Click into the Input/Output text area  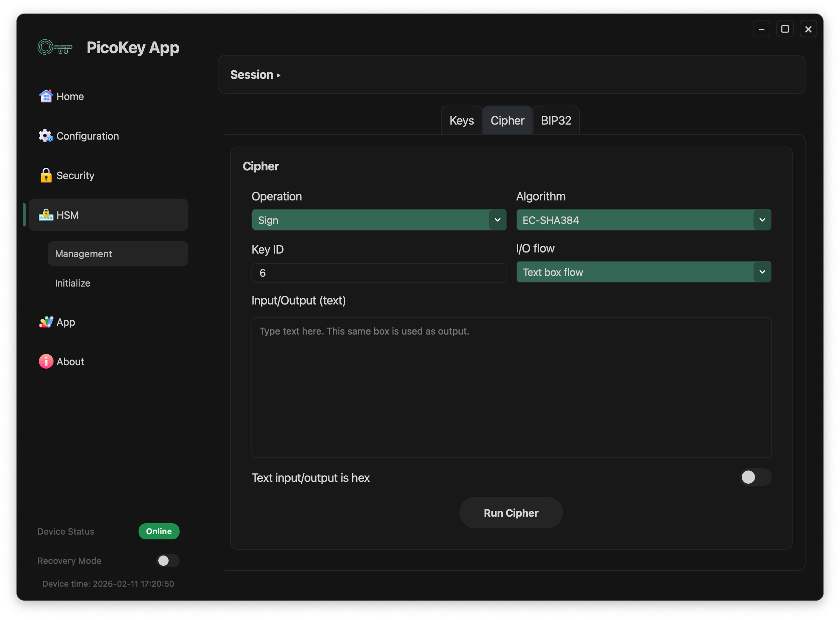coord(511,387)
